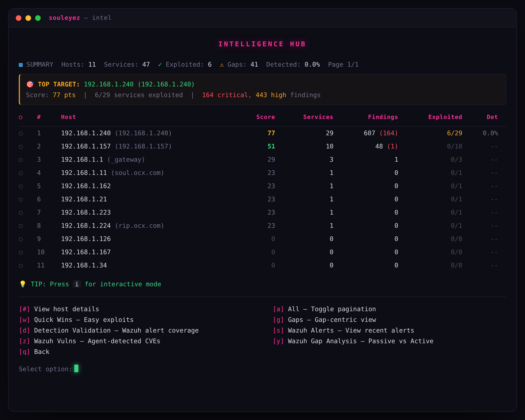Click the Score column header

pyautogui.click(x=266, y=117)
